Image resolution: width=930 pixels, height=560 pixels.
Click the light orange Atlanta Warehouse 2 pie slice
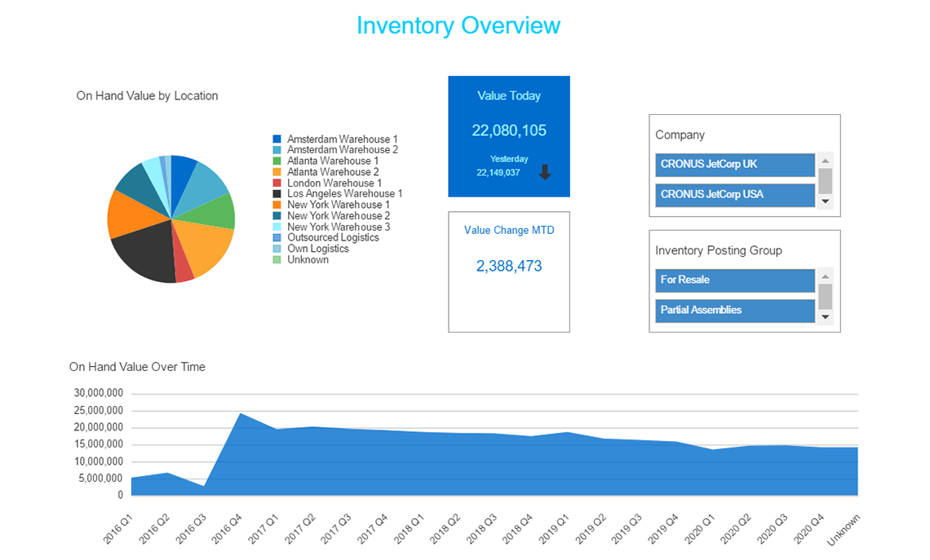(205, 246)
